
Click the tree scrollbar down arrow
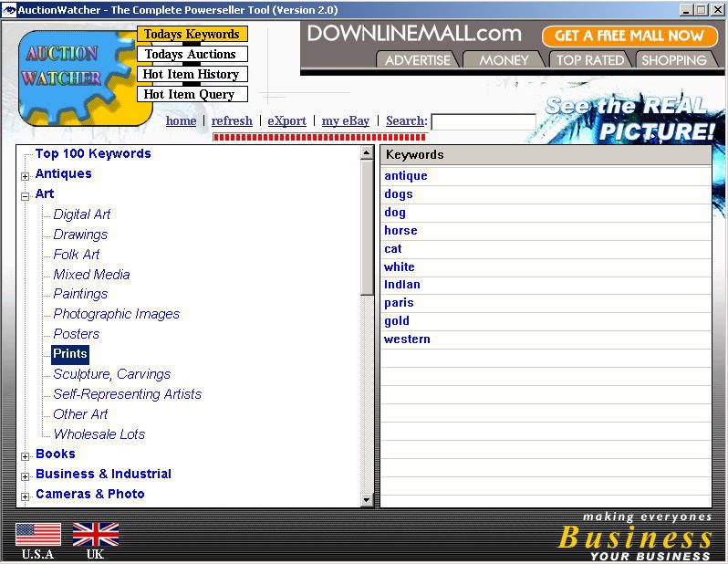(x=367, y=500)
